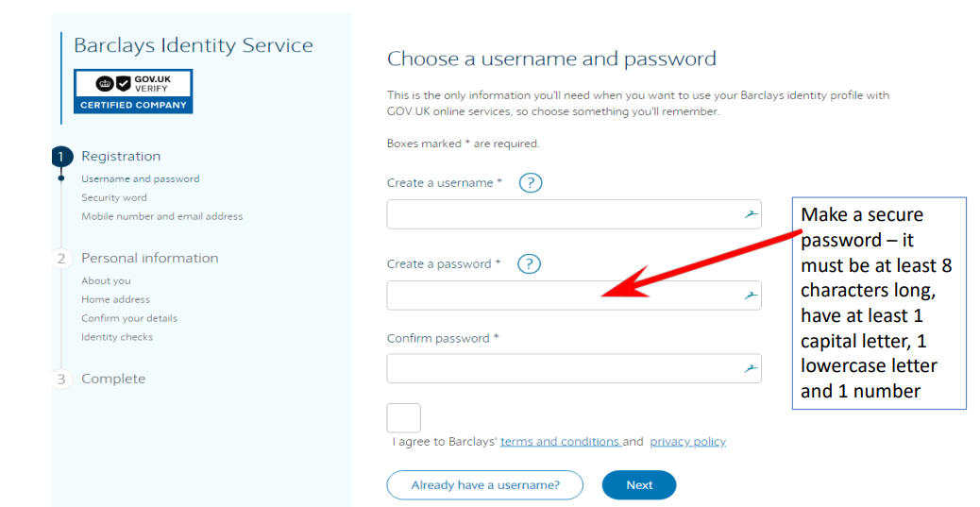Click the help icon beside Create a username
The width and height of the screenshot is (980, 507).
pyautogui.click(x=531, y=183)
